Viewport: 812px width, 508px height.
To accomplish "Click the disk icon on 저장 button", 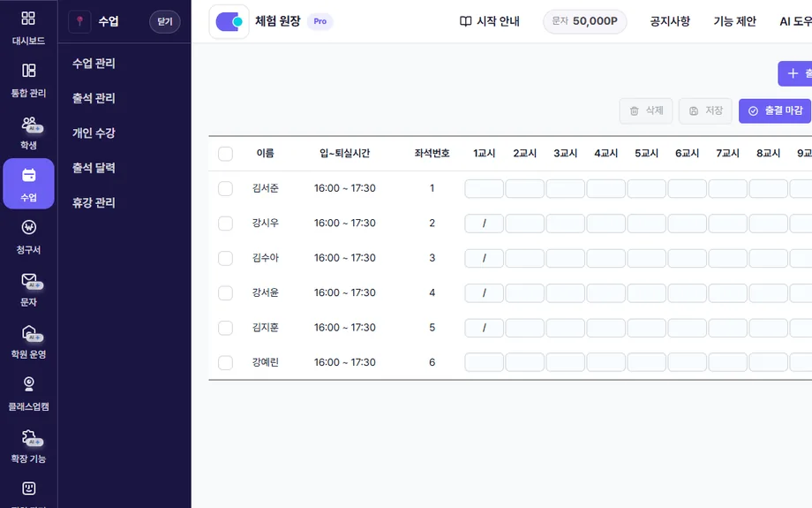I will (x=694, y=111).
